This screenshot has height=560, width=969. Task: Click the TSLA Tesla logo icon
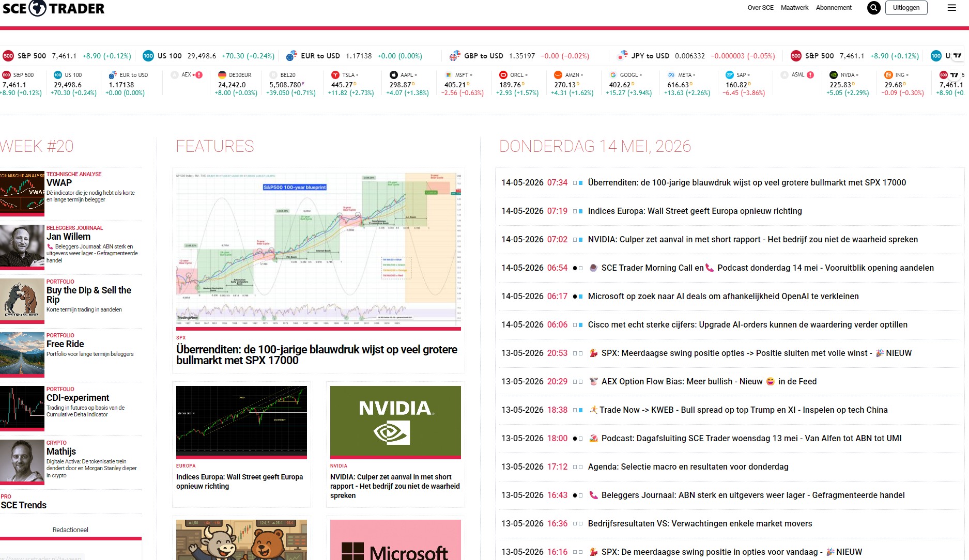point(335,75)
